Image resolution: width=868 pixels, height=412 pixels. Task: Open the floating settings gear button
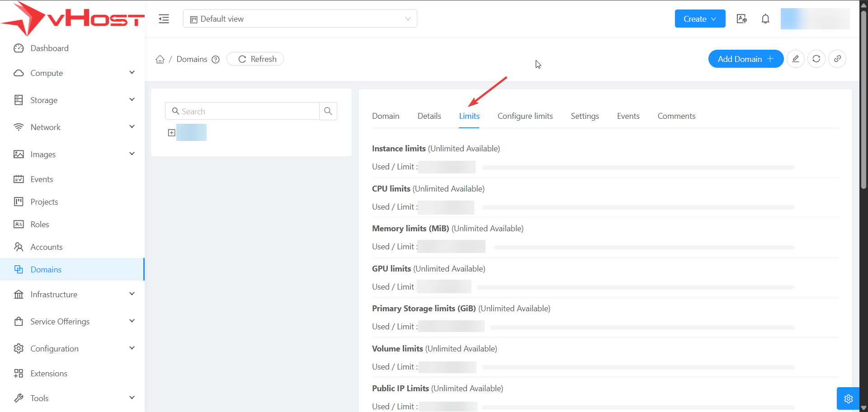pyautogui.click(x=848, y=398)
